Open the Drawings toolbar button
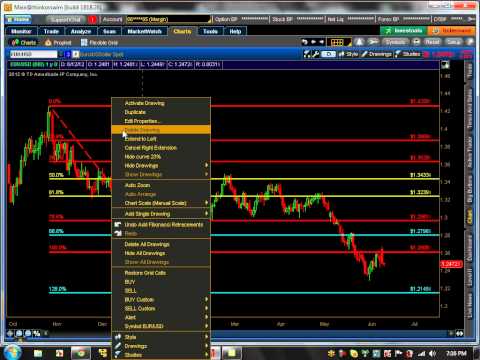 [377, 54]
